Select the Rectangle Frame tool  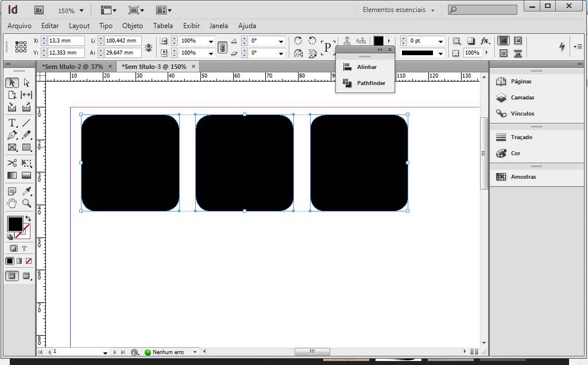tap(12, 147)
